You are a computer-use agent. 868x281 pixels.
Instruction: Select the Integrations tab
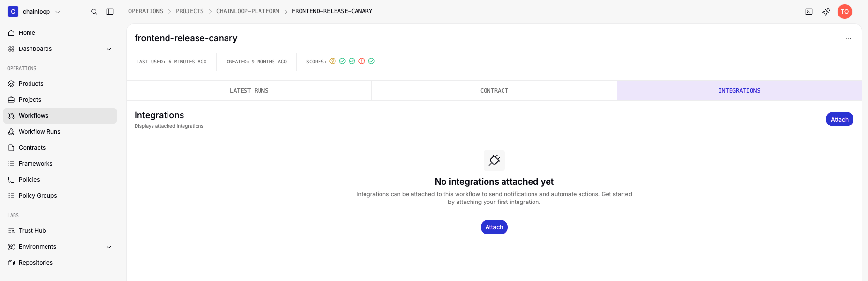point(739,91)
